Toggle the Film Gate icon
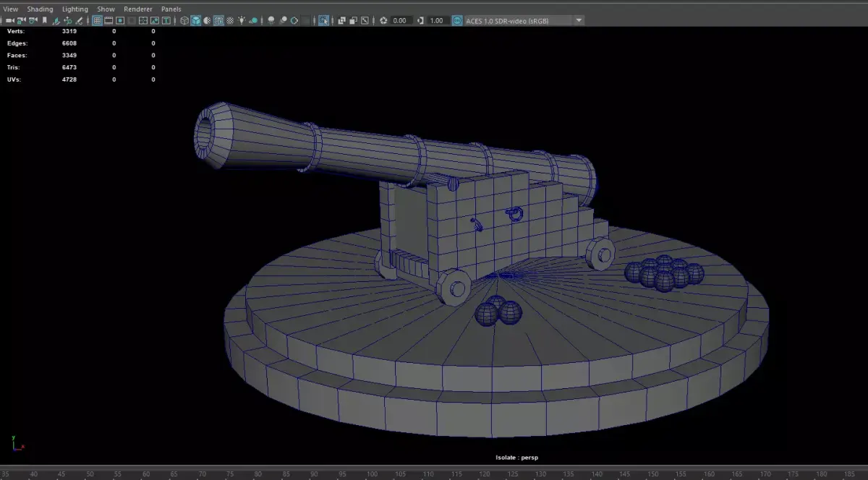The height and width of the screenshot is (480, 868). pyautogui.click(x=109, y=20)
